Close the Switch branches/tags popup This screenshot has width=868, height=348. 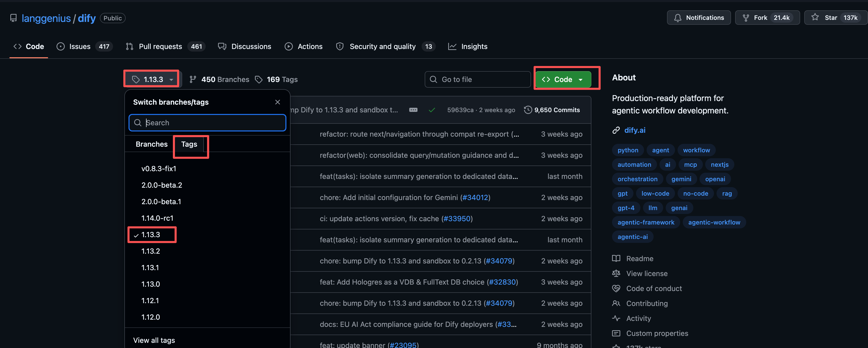pyautogui.click(x=277, y=102)
